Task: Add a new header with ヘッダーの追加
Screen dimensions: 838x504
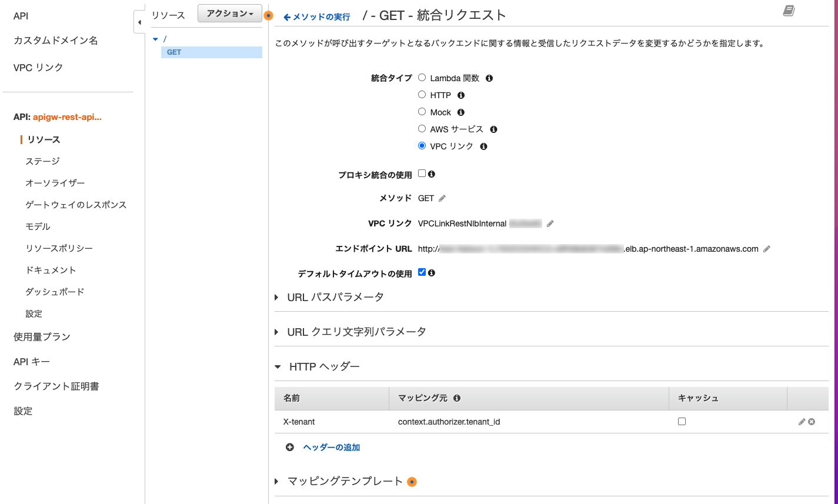Action: [331, 447]
